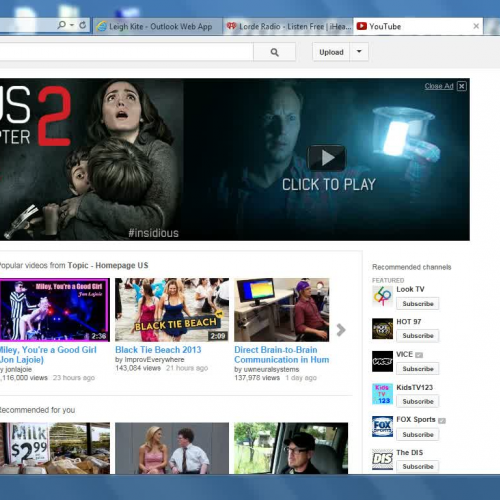Click the HOT 97 channel icon

(382, 328)
